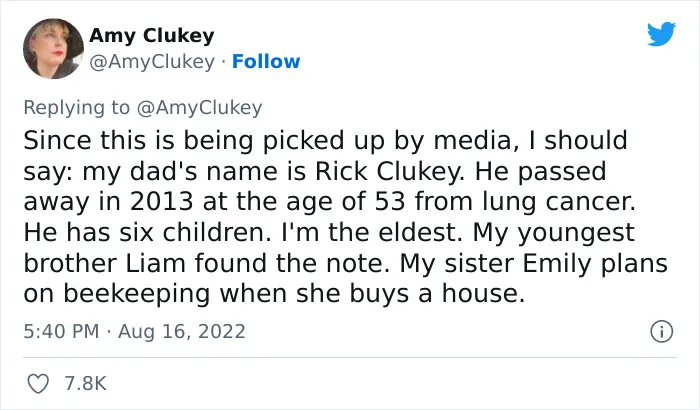Click the 'Replying to' label text
Viewport: 700px width, 410px height.
(76, 108)
